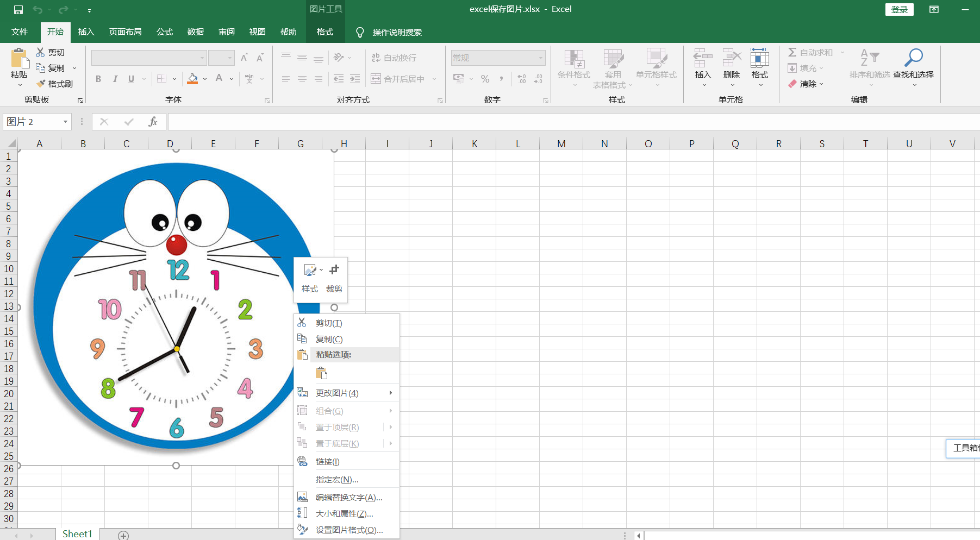Switch to the Data (数据) tab
The height and width of the screenshot is (540, 980).
click(196, 32)
